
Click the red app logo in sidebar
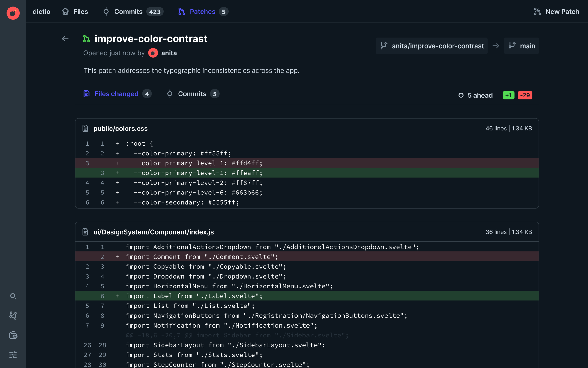point(13,13)
